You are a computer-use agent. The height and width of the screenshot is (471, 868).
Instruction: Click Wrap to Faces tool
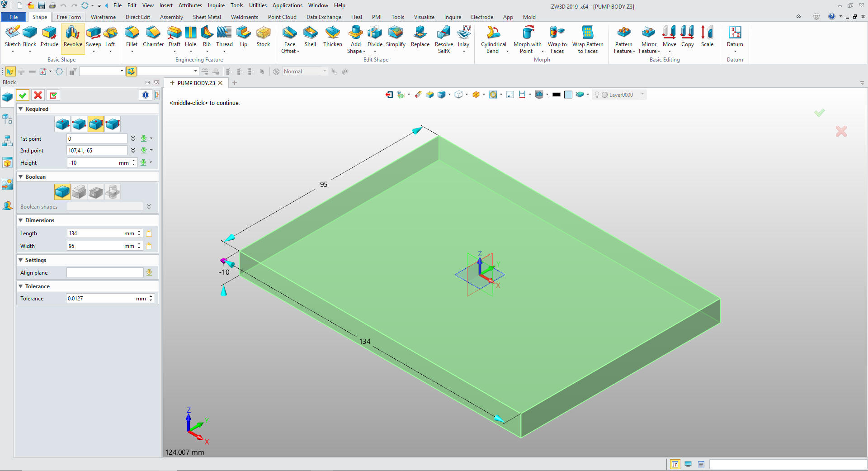tap(557, 40)
